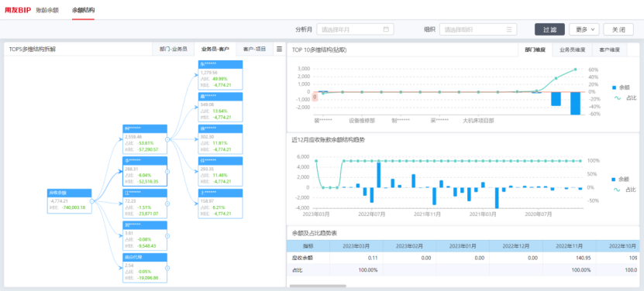644x291 pixels.
Task: Select the 业务员-客户 tab
Action: pos(215,50)
